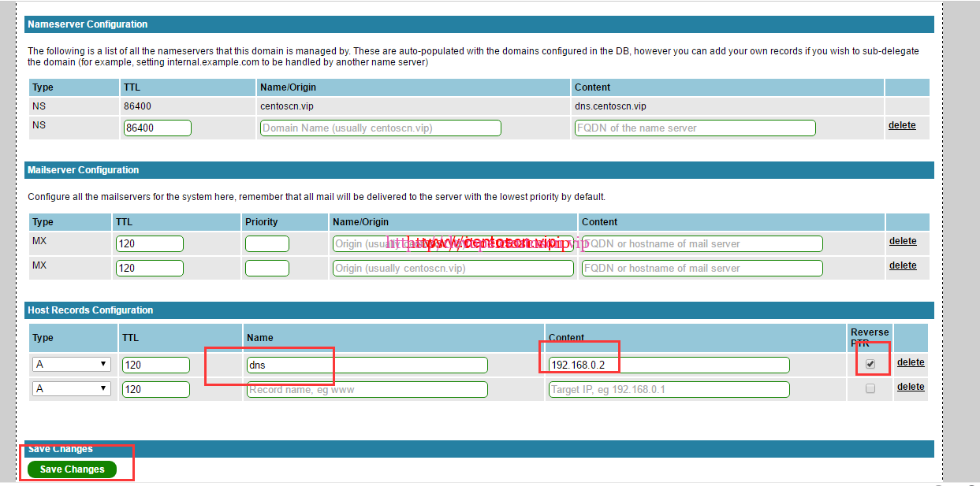Delete the editable NS nameserver row

[902, 125]
